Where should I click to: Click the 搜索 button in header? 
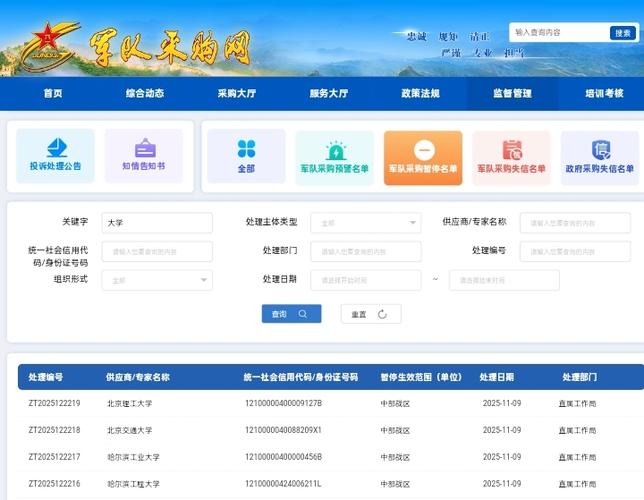(x=623, y=33)
